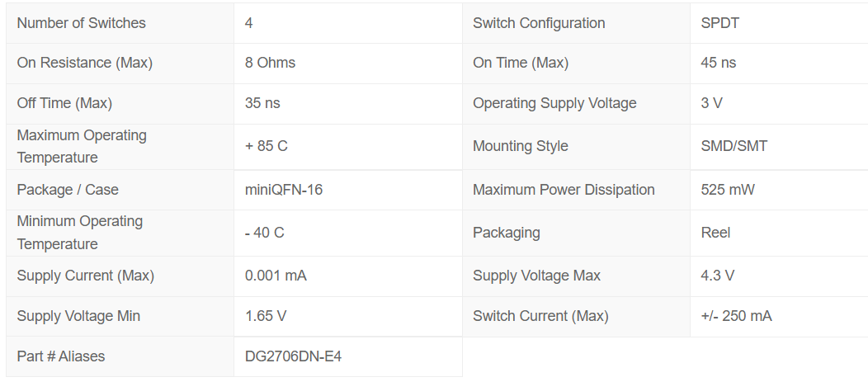
Task: Select the Off Time (Max) label
Action: (x=64, y=103)
